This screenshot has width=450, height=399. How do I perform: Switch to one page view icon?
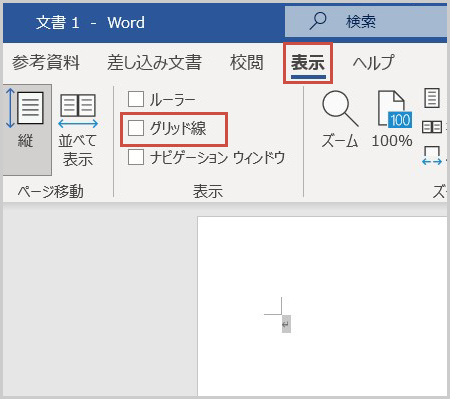pos(432,98)
